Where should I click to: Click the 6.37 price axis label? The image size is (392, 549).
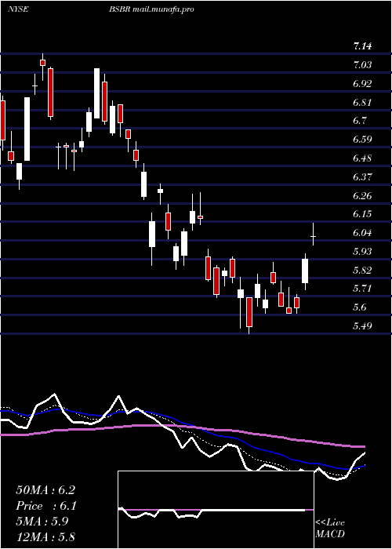[362, 176]
